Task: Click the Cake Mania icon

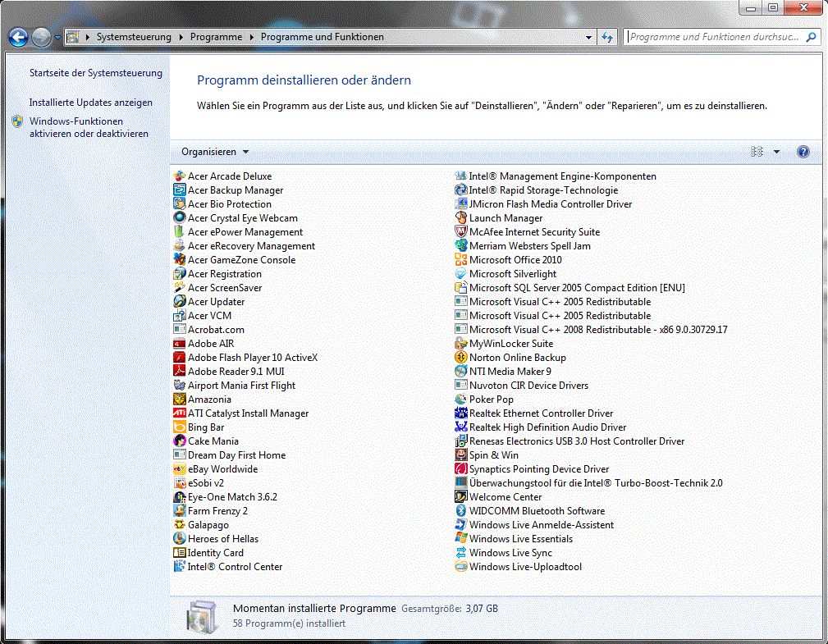Action: (180, 441)
